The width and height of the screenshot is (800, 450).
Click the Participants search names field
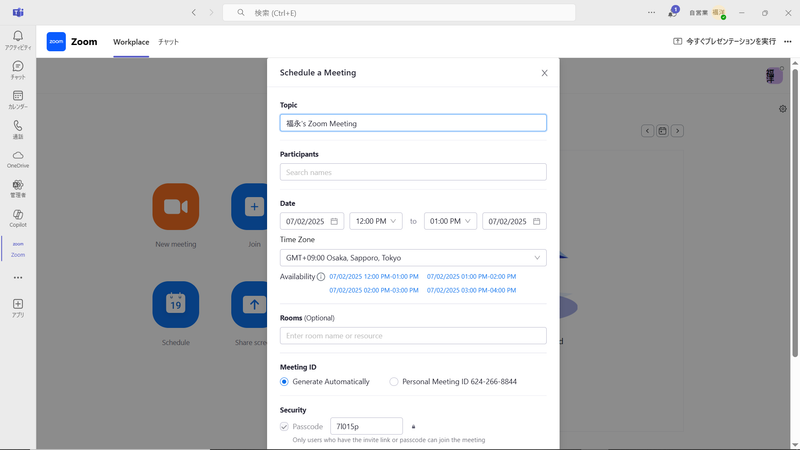[413, 172]
